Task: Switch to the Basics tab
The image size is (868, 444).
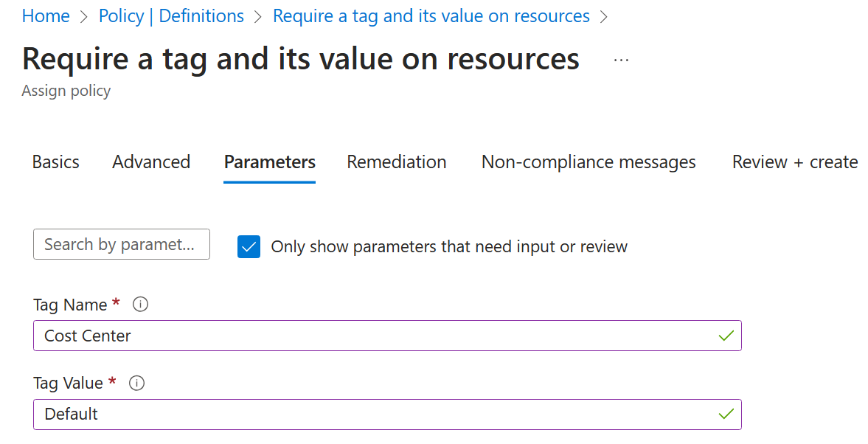Action: coord(55,162)
